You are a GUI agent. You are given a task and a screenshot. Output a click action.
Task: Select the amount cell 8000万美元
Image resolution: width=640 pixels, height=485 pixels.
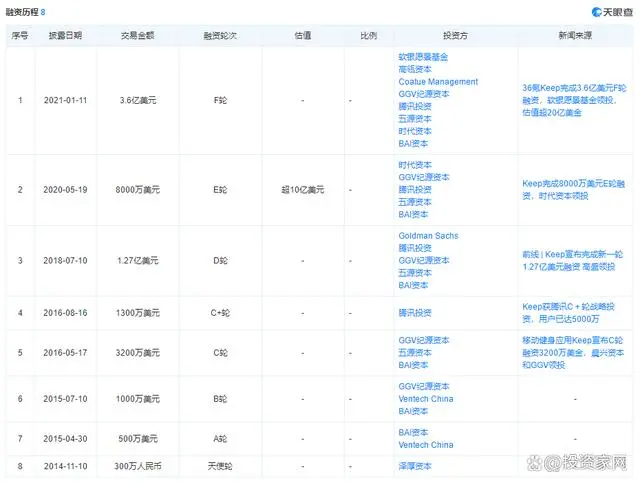coord(138,190)
